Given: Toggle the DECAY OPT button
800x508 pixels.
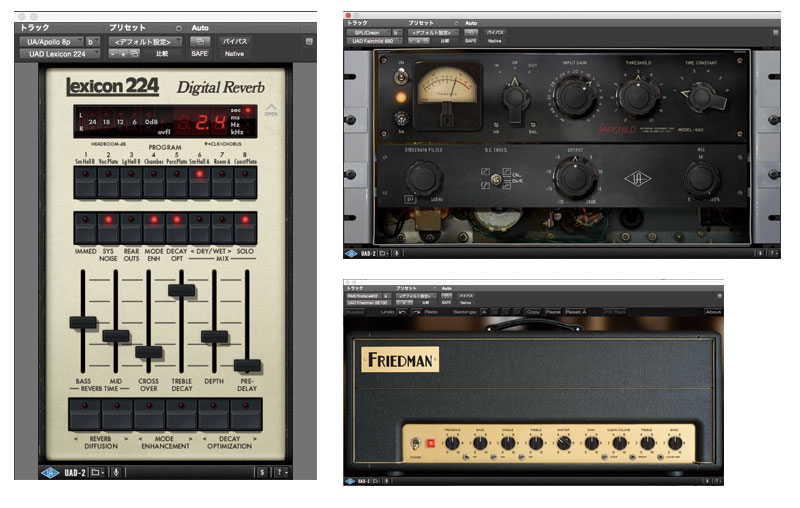Looking at the screenshot, I should [177, 228].
